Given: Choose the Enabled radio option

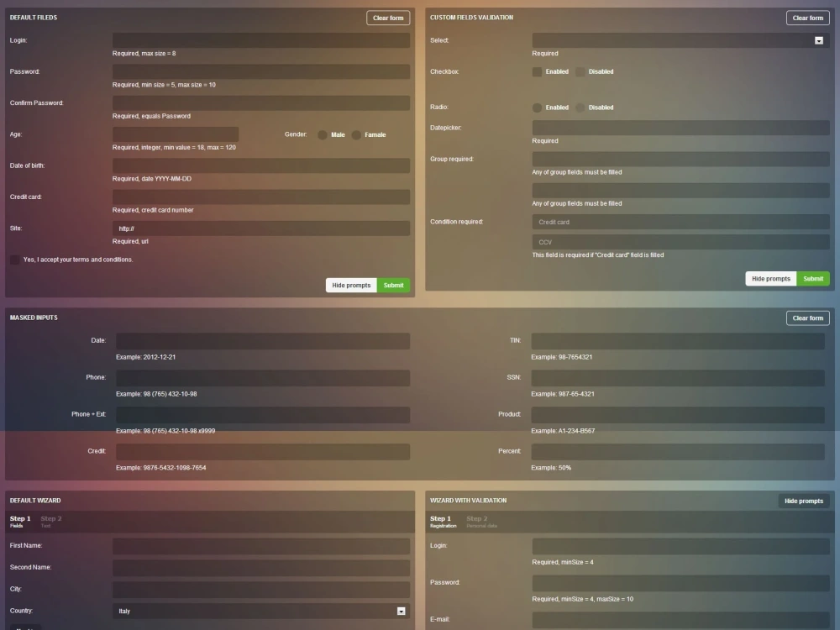Looking at the screenshot, I should tap(537, 108).
